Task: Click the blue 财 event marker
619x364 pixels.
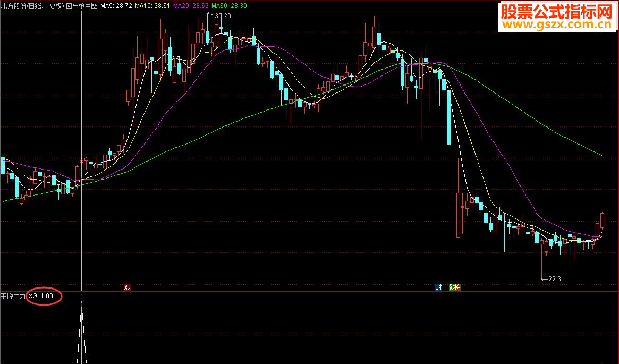Action: tap(438, 287)
